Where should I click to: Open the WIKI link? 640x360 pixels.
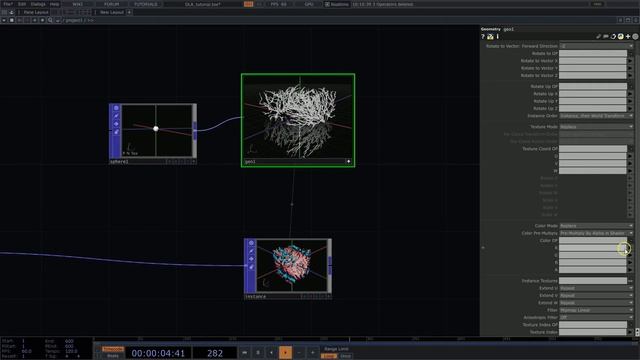coord(78,4)
